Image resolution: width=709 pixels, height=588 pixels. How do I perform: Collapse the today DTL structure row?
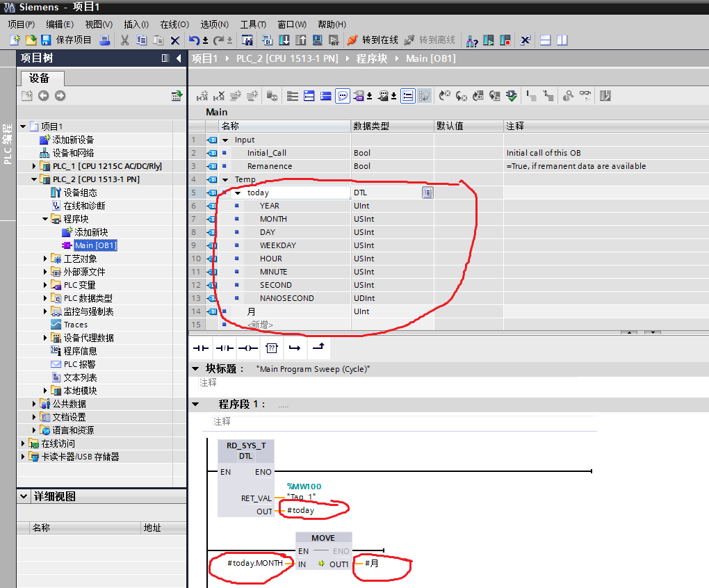click(x=238, y=193)
